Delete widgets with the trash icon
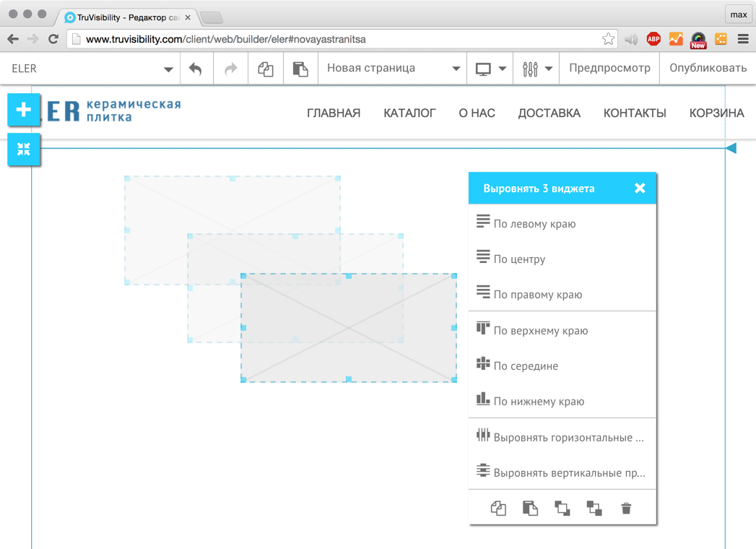The image size is (756, 549). point(626,508)
